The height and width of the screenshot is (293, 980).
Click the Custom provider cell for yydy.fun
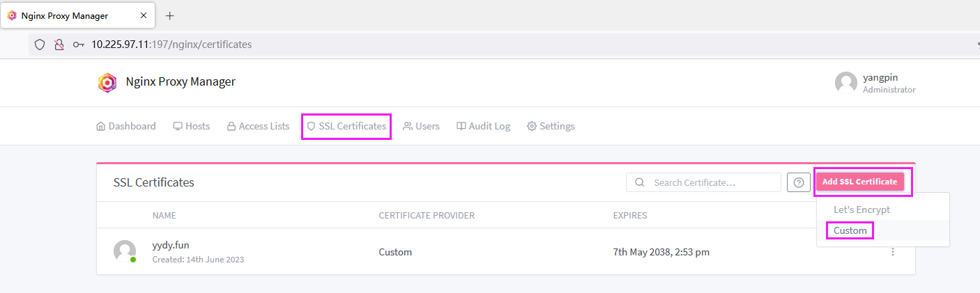(x=395, y=252)
